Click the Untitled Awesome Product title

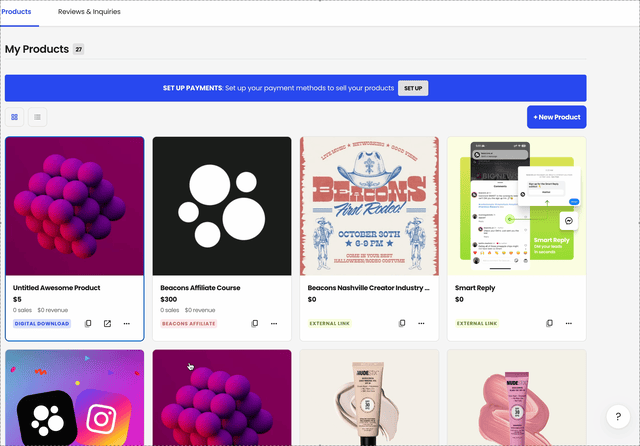pyautogui.click(x=56, y=288)
